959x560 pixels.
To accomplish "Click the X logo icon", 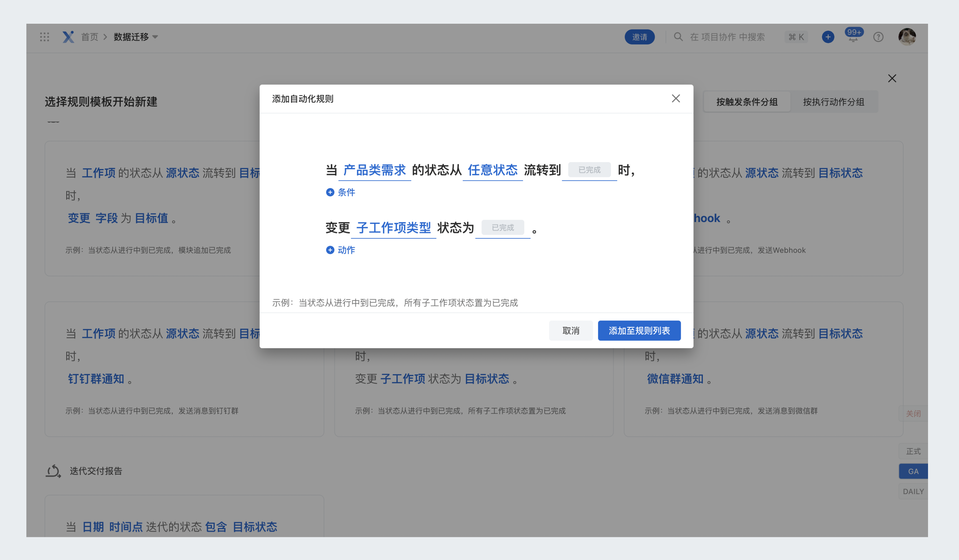I will point(68,37).
